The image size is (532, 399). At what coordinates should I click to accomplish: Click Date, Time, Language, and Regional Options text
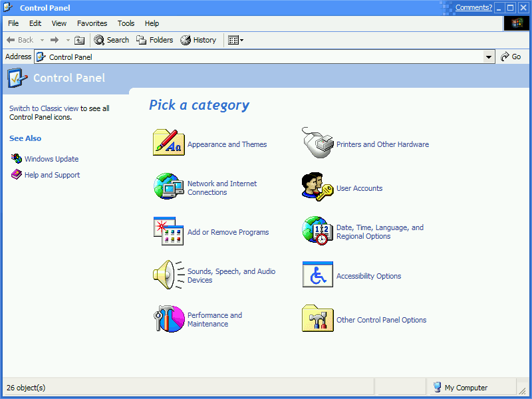coord(380,231)
